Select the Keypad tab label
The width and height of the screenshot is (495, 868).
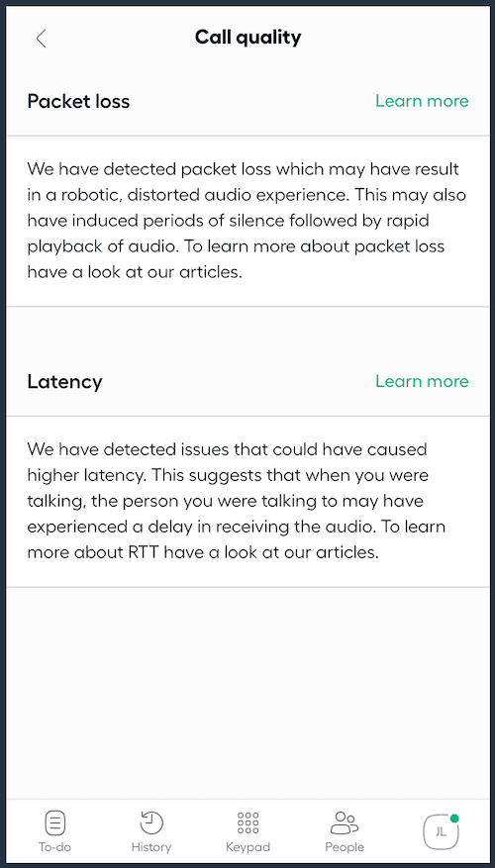(248, 847)
